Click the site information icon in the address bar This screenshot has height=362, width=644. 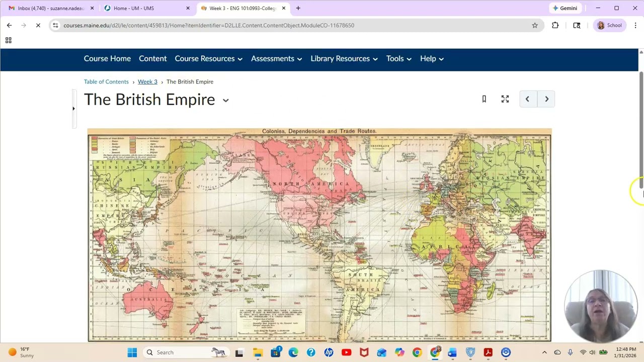click(x=55, y=25)
